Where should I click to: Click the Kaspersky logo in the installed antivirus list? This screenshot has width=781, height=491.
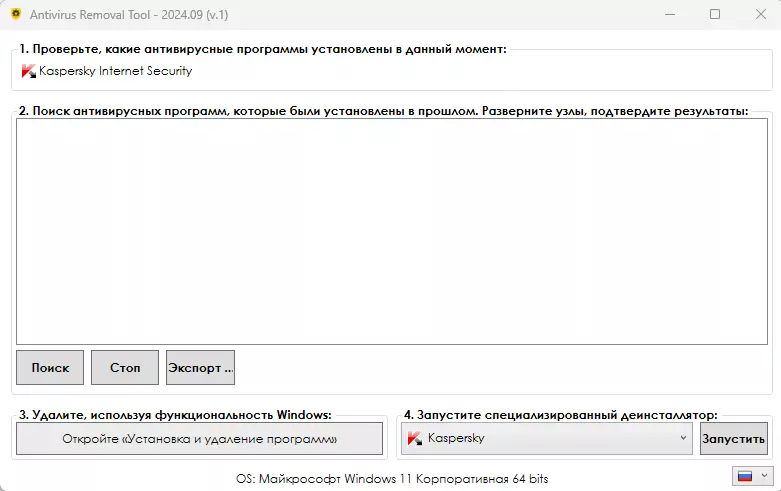pyautogui.click(x=28, y=71)
